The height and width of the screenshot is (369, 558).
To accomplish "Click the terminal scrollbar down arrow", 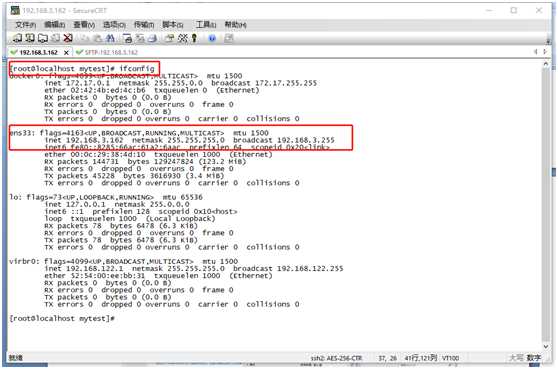I will click(x=546, y=346).
